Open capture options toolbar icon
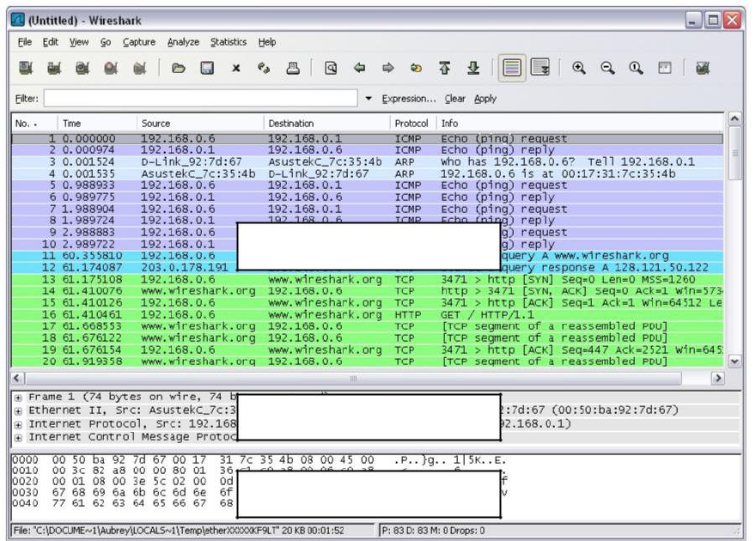This screenshot has height=541, width=756. pos(54,68)
